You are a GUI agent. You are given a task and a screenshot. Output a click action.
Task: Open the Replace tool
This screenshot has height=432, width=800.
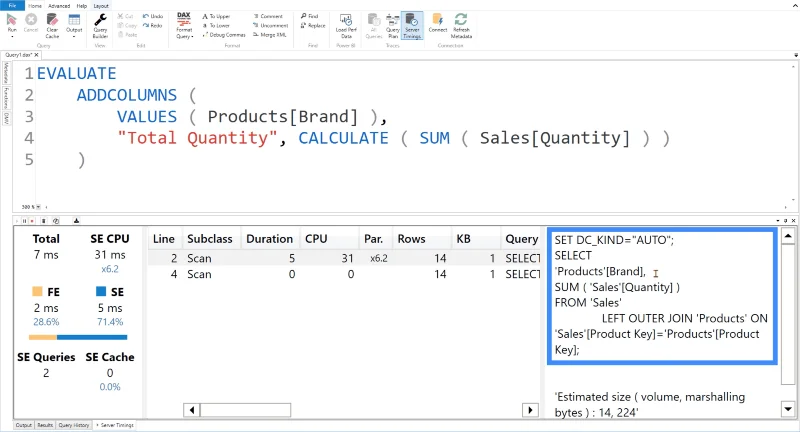pos(313,26)
